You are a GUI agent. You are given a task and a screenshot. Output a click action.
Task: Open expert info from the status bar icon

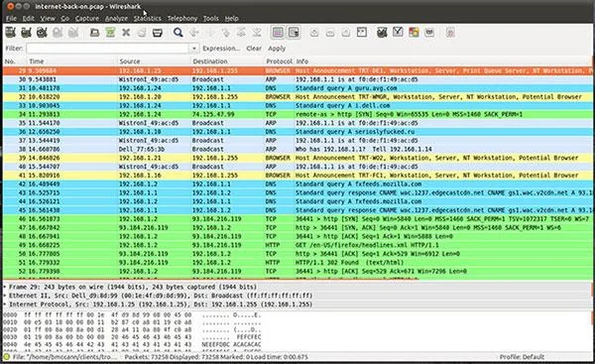point(7,357)
